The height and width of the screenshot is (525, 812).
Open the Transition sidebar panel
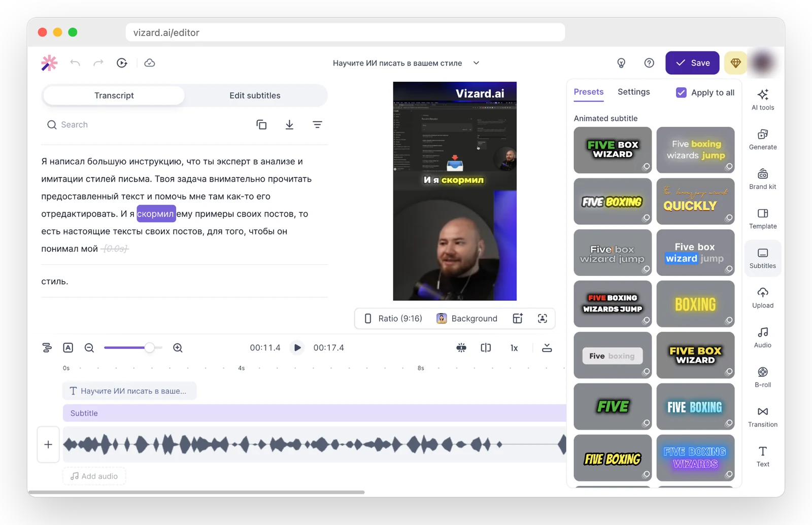(763, 417)
